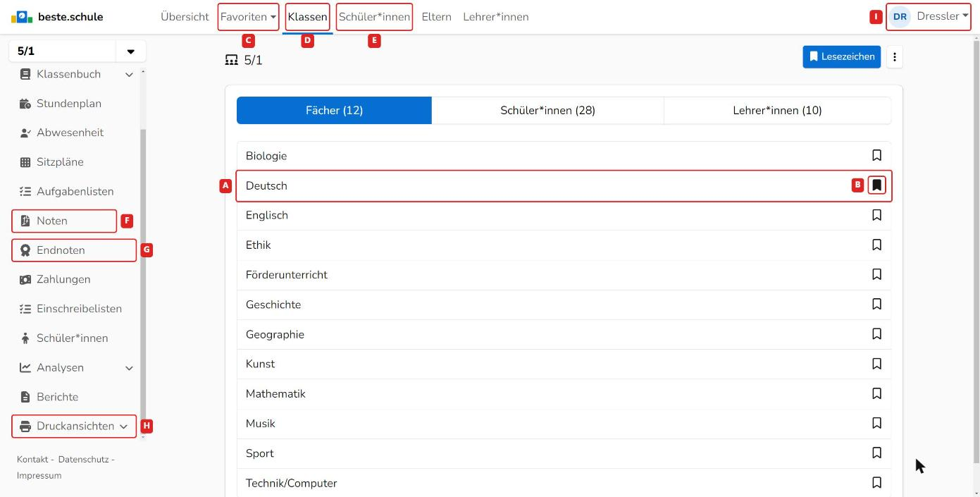Viewport: 980px width, 497px height.
Task: Bookmark the Förderunterricht subject
Action: (x=876, y=274)
